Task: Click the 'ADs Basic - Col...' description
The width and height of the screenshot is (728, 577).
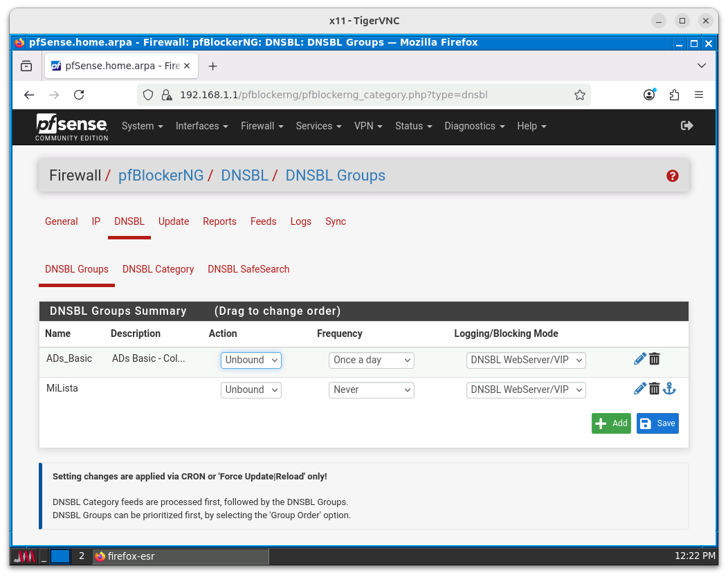Action: pos(149,358)
